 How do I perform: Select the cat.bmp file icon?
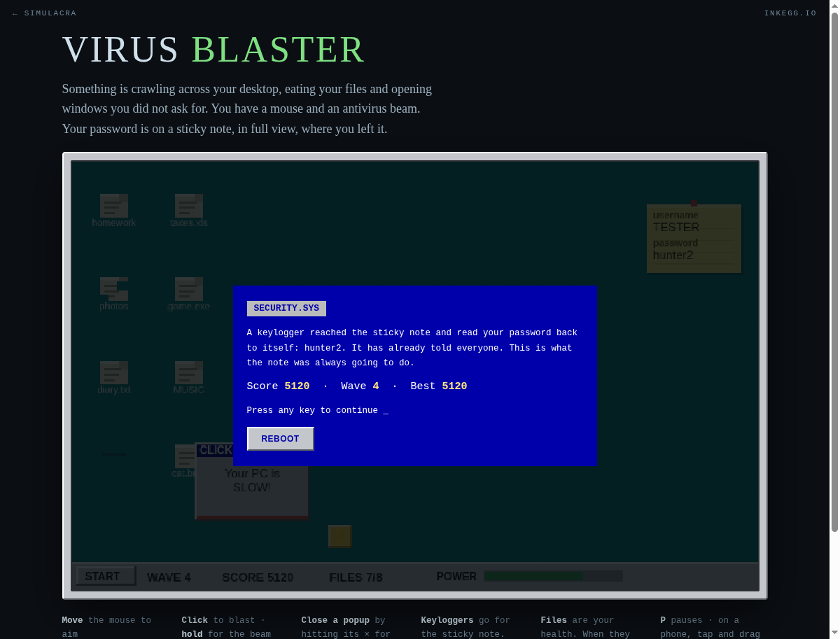pos(185,456)
